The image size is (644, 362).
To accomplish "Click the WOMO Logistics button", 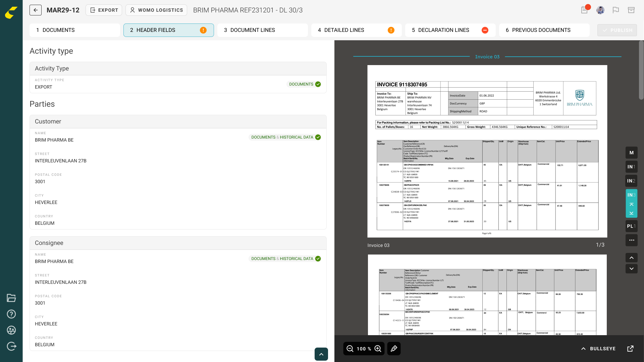I will point(156,10).
